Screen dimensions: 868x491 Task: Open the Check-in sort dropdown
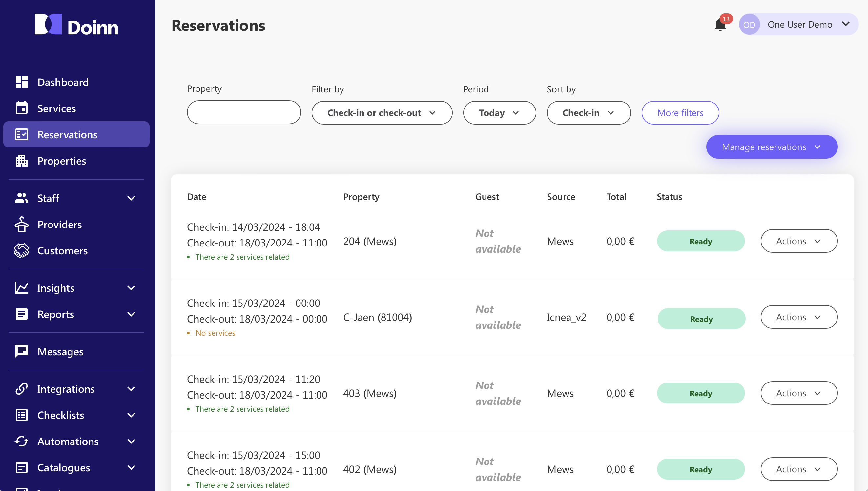(x=589, y=113)
